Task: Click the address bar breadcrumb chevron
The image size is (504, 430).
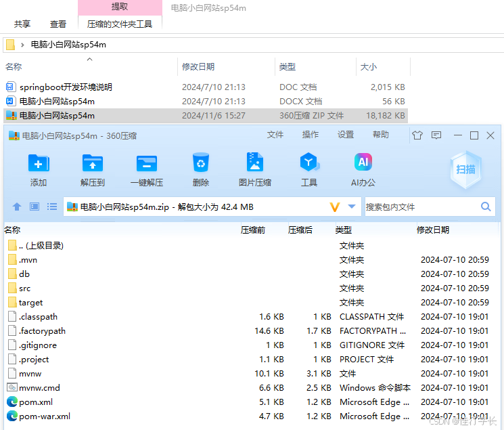Action: coord(22,45)
